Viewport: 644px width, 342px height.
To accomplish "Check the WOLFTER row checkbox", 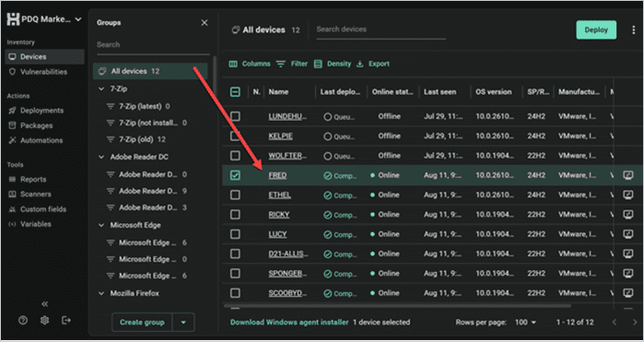I will (235, 156).
